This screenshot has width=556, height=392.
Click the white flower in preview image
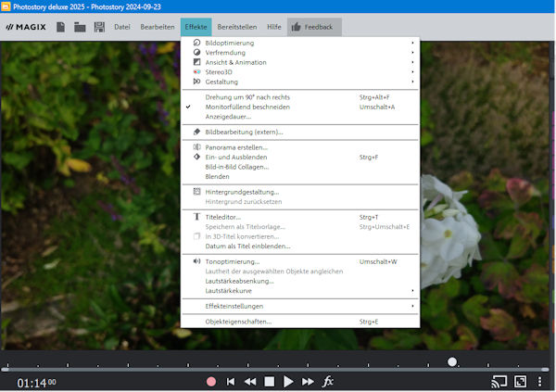tap(449, 231)
